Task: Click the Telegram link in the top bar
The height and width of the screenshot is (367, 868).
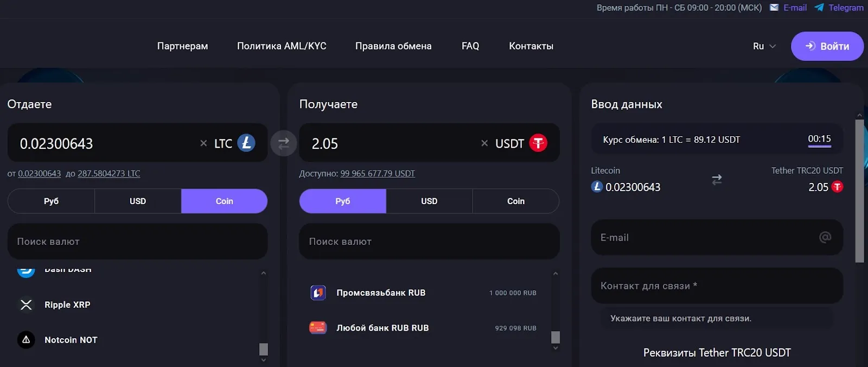Action: point(846,8)
